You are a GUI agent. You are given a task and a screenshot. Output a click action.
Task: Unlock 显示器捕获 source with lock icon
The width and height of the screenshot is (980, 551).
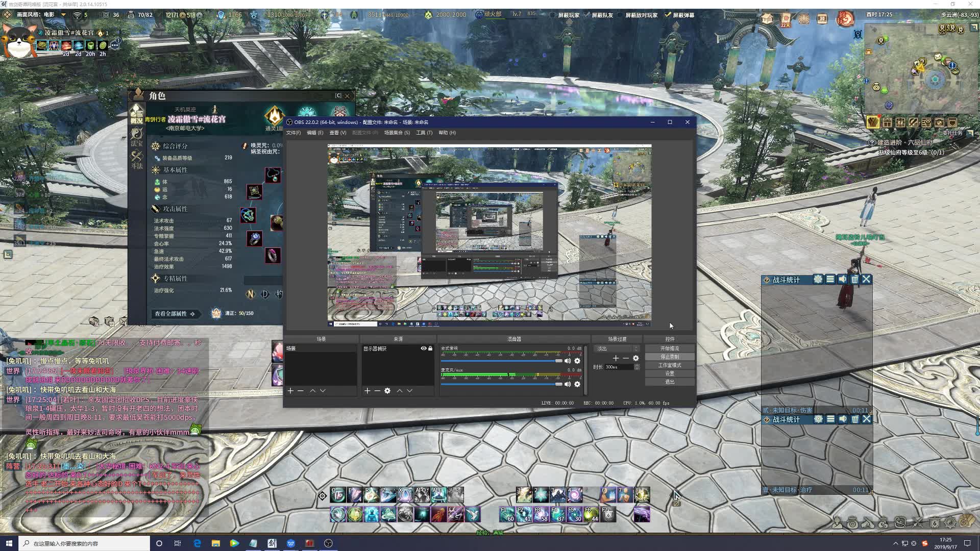pyautogui.click(x=430, y=348)
